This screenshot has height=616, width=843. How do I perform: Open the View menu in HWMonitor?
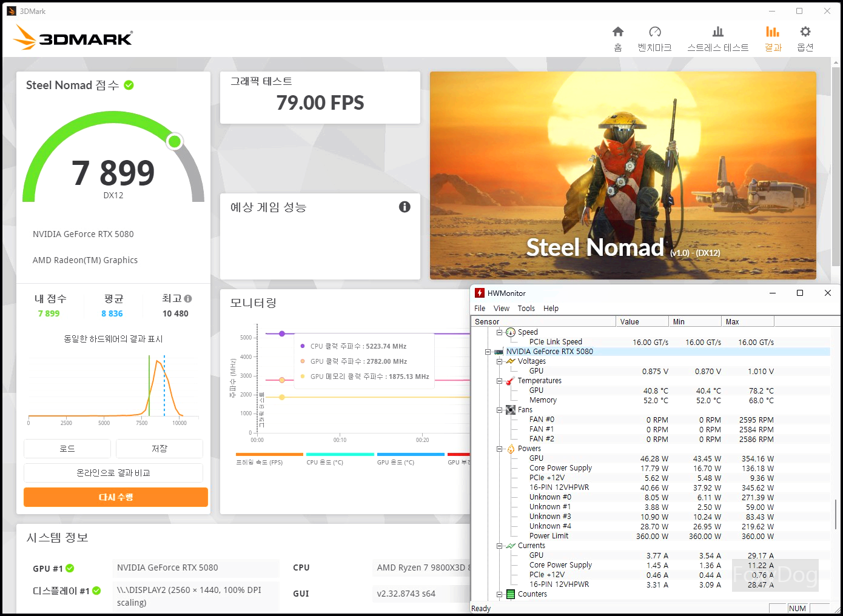pos(502,308)
